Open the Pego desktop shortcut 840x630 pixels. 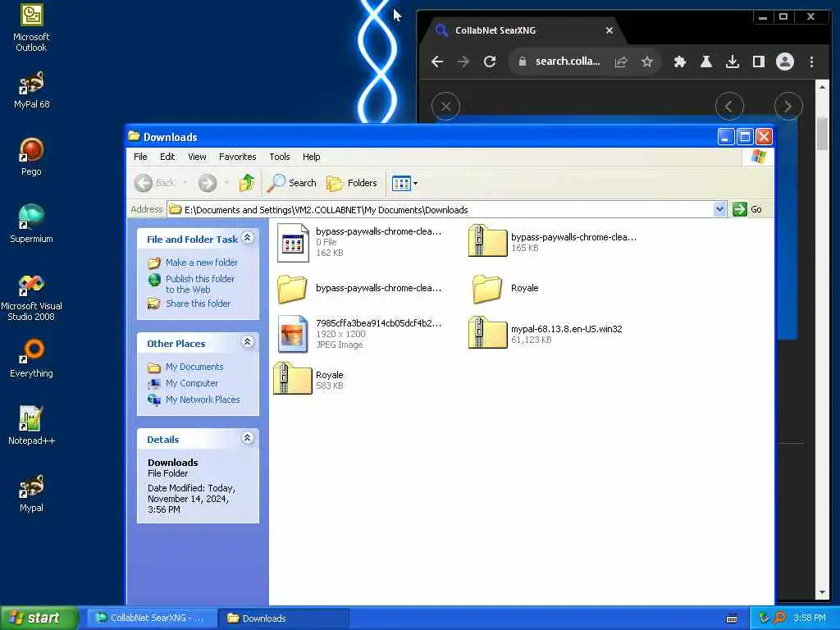pyautogui.click(x=31, y=157)
